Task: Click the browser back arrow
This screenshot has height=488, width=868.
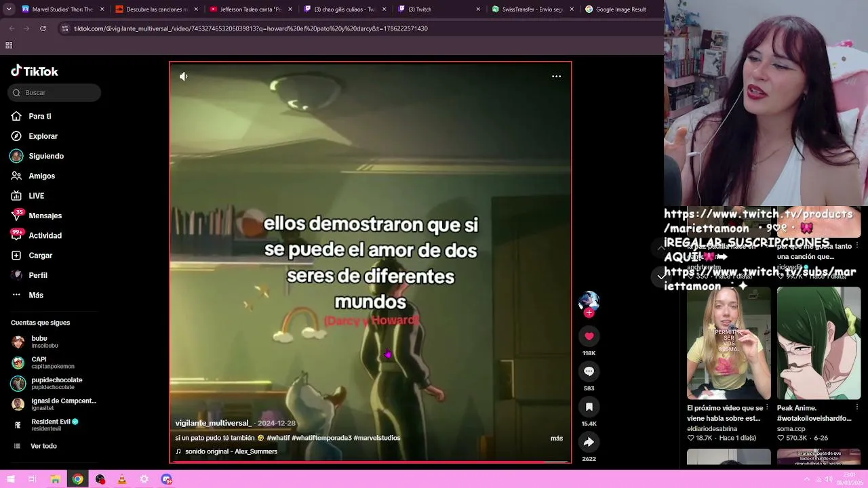Action: click(12, 28)
